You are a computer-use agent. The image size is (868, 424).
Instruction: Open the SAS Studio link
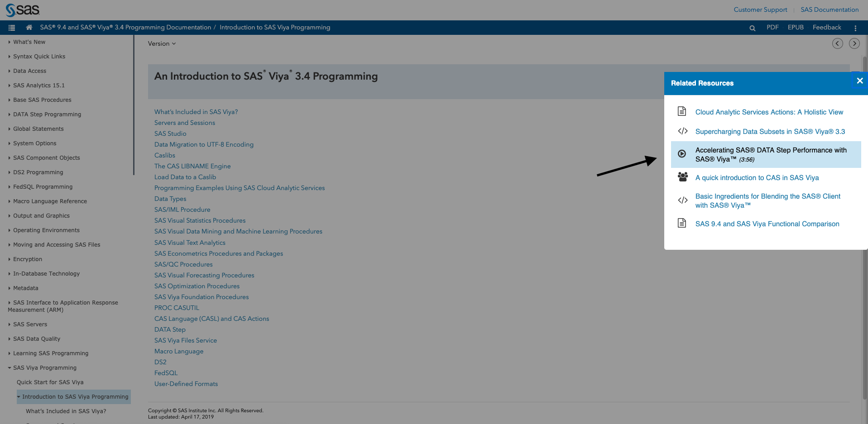coord(170,133)
